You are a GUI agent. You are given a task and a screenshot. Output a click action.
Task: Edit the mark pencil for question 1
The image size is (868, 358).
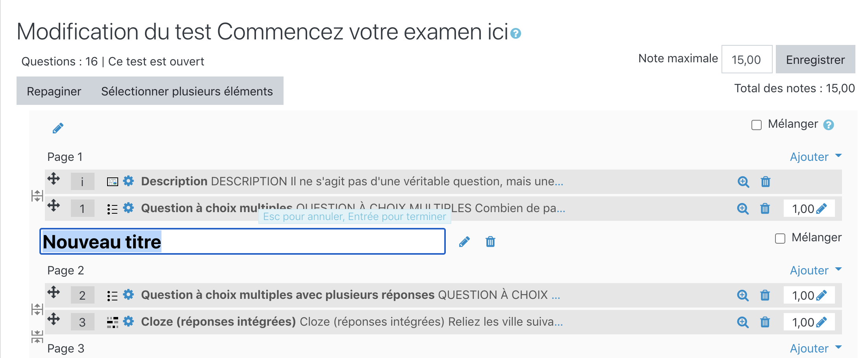point(821,209)
